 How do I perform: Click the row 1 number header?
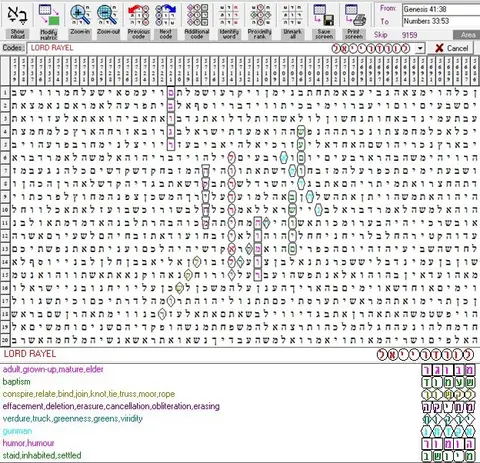[x=5, y=93]
